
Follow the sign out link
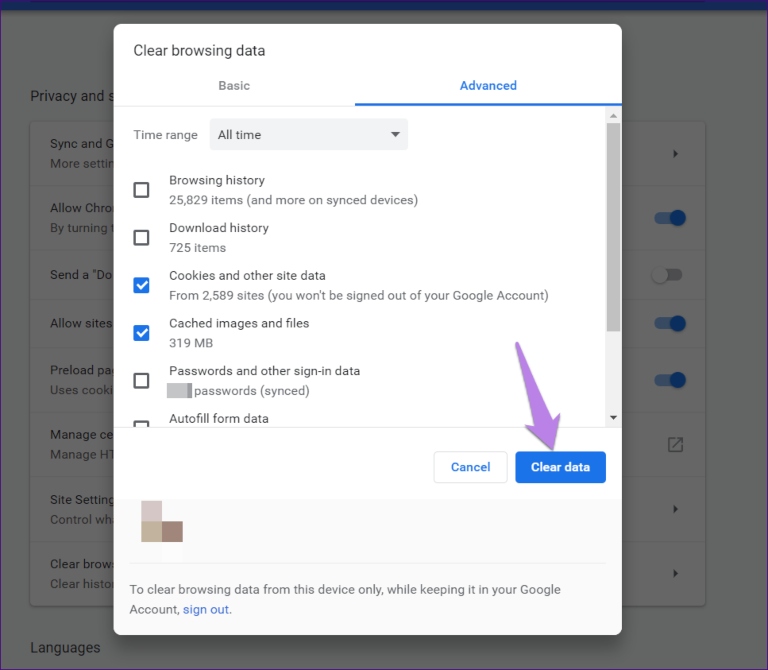pos(206,609)
